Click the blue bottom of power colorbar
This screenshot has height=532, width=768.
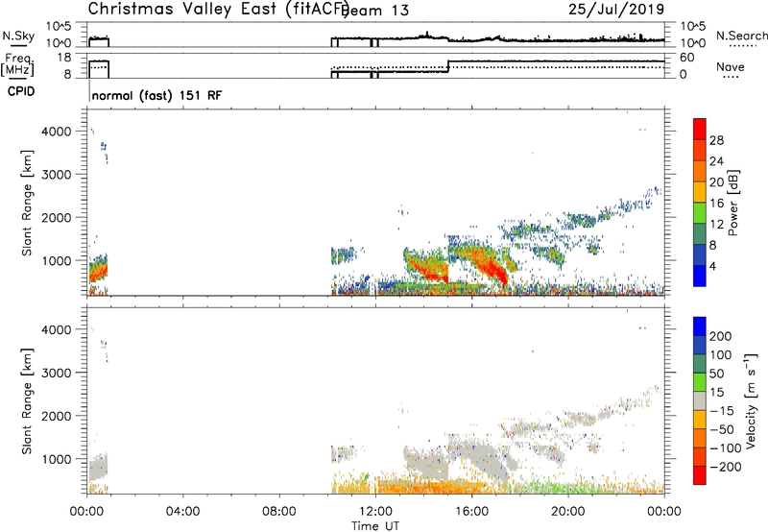700,276
